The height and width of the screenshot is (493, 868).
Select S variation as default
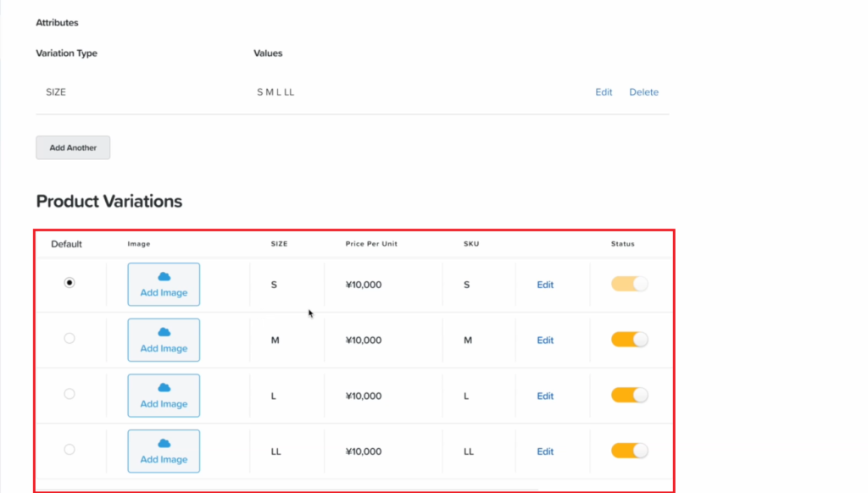70,283
